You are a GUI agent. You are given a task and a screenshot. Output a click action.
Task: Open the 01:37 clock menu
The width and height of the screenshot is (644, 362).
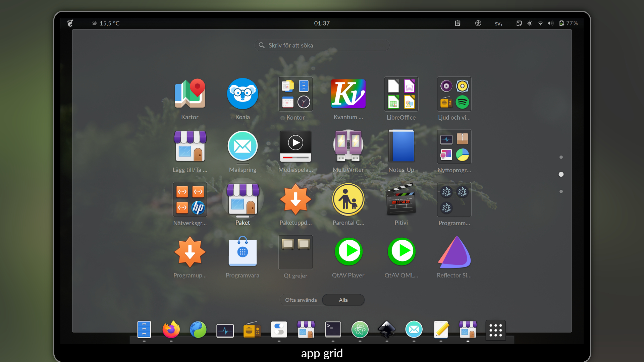(322, 23)
